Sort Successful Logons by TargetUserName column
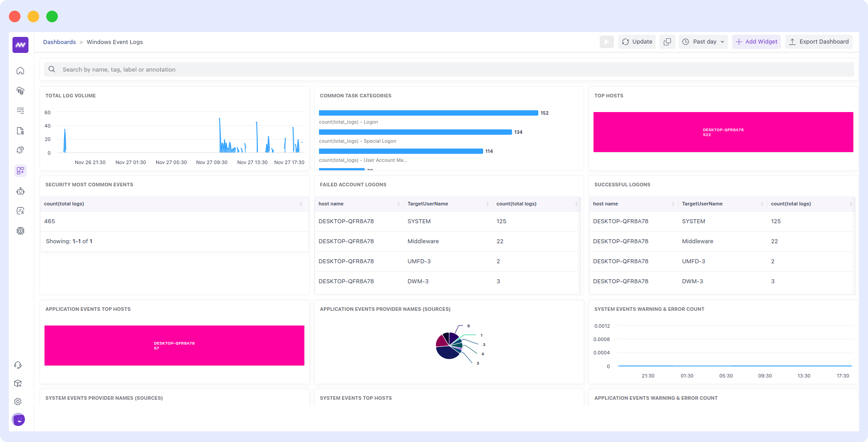The image size is (868, 442). coord(762,204)
